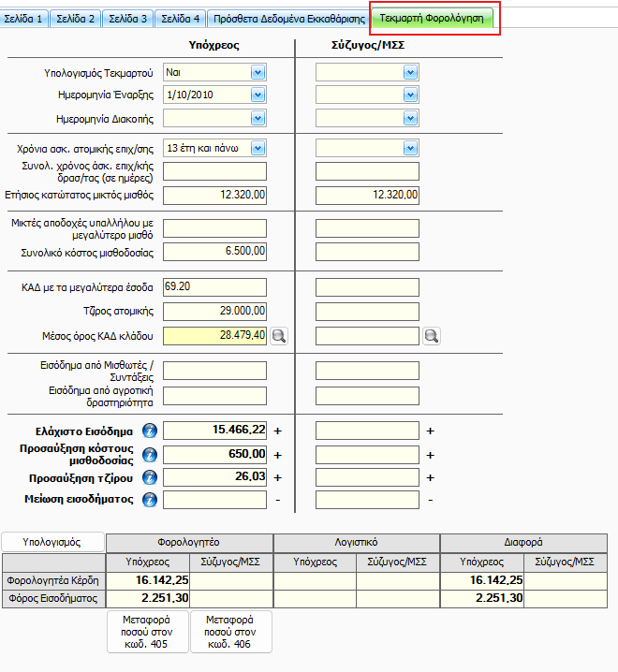Click Τζίρος ατομικής field for Υπόχρεος

pyautogui.click(x=214, y=310)
